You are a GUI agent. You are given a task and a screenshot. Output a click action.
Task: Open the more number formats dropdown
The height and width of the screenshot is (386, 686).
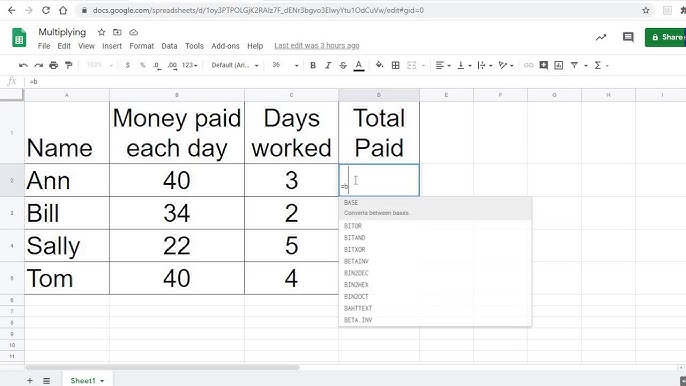pos(189,65)
